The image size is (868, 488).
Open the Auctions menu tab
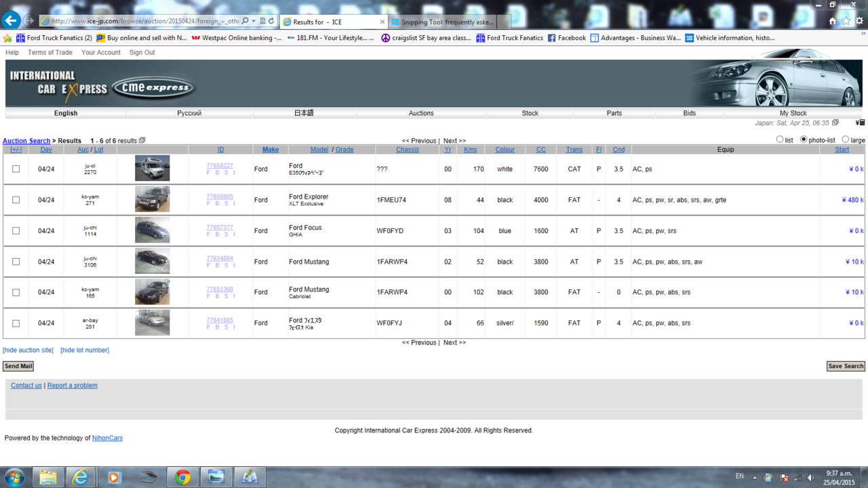(x=421, y=113)
